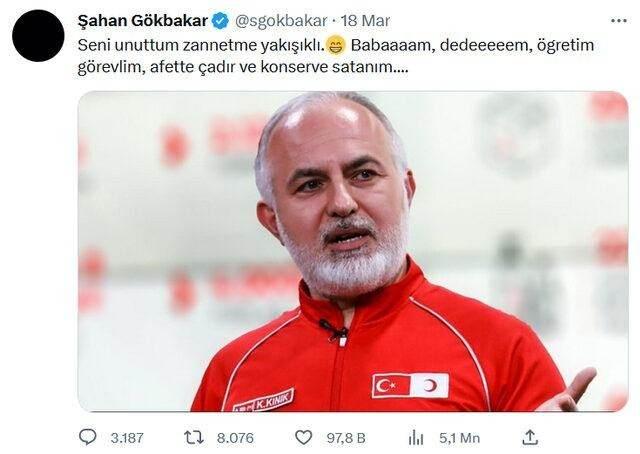Open the attached photo of bearded man

pos(353,251)
